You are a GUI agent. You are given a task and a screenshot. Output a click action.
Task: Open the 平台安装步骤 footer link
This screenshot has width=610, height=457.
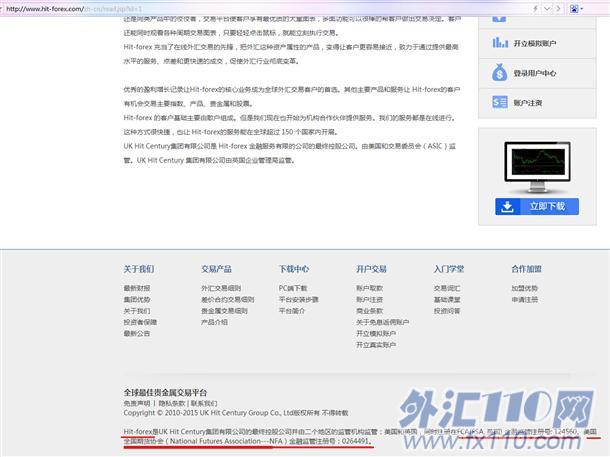[299, 299]
